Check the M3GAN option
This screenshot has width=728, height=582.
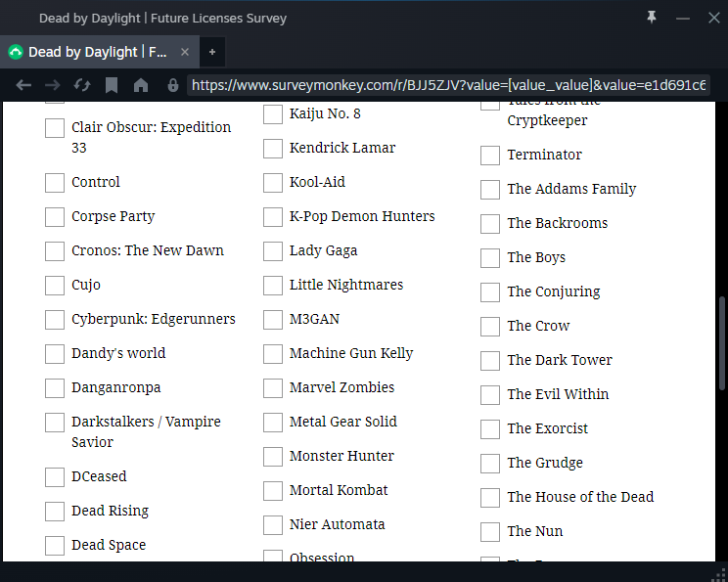click(x=273, y=320)
